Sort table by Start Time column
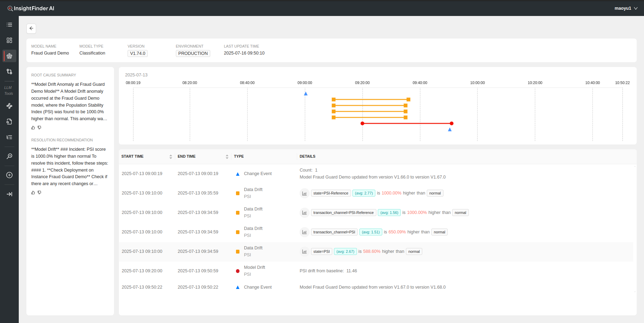Screen dimensions: 644x323 coord(171,157)
